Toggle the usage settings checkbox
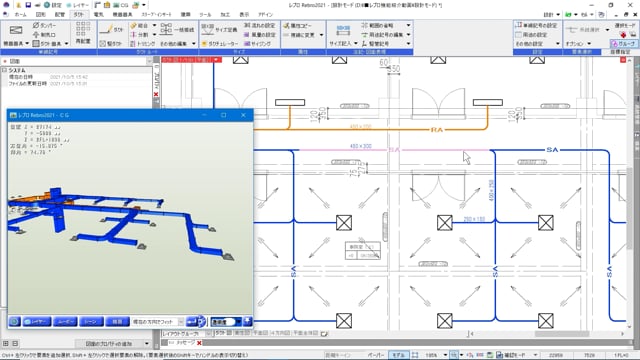This screenshot has height=360, width=640. (x=518, y=35)
